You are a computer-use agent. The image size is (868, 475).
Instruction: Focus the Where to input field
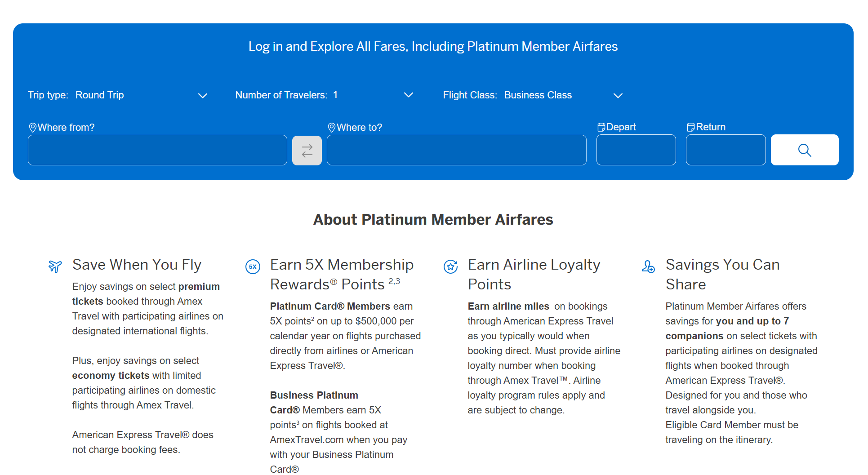[x=456, y=150]
